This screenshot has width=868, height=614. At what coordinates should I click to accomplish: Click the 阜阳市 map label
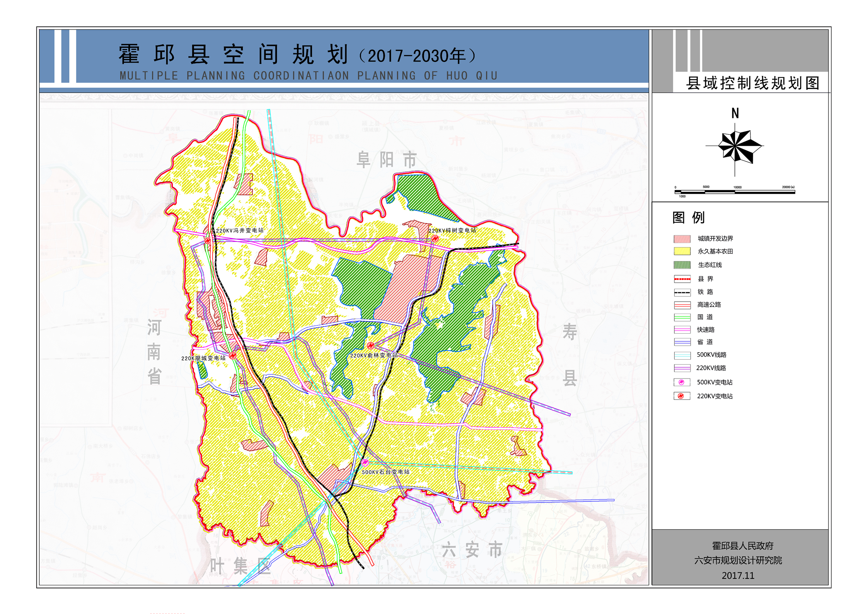coord(387,160)
